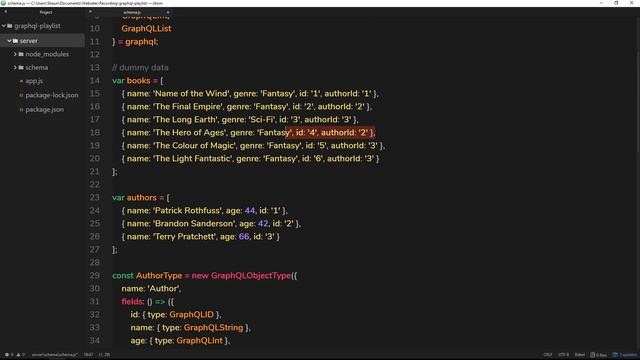Click the authors variable name
Viewport: 640px width, 360px height.
click(142, 198)
